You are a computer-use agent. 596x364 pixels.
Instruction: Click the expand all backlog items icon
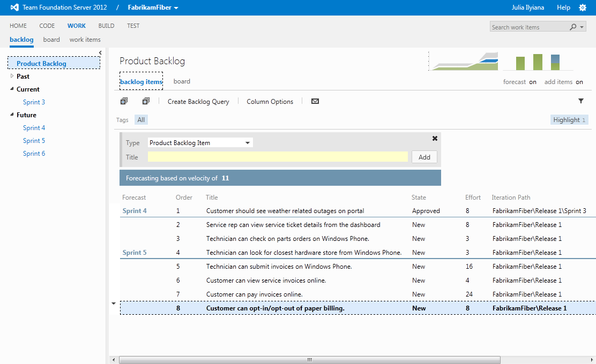[x=124, y=101]
